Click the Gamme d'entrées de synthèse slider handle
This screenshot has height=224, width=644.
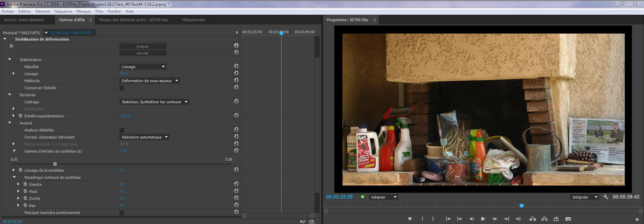(x=55, y=164)
